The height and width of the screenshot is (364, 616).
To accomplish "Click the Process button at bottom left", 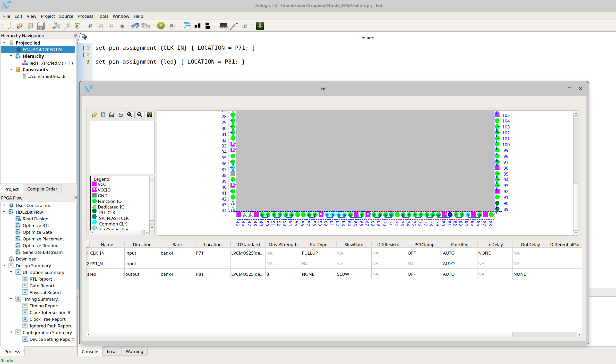I will click(x=12, y=351).
